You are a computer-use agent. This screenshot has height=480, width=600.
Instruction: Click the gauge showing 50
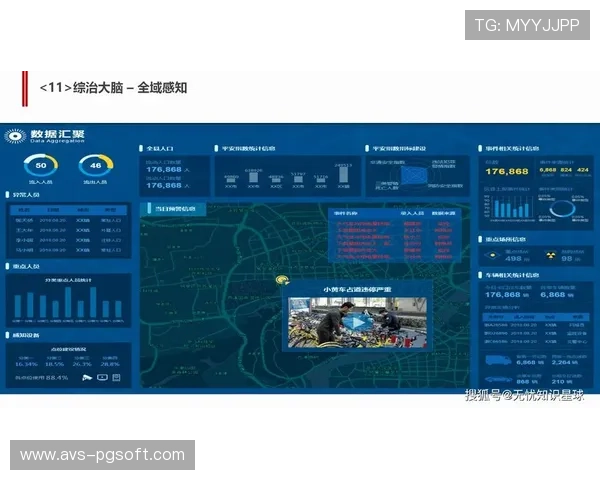pos(41,165)
